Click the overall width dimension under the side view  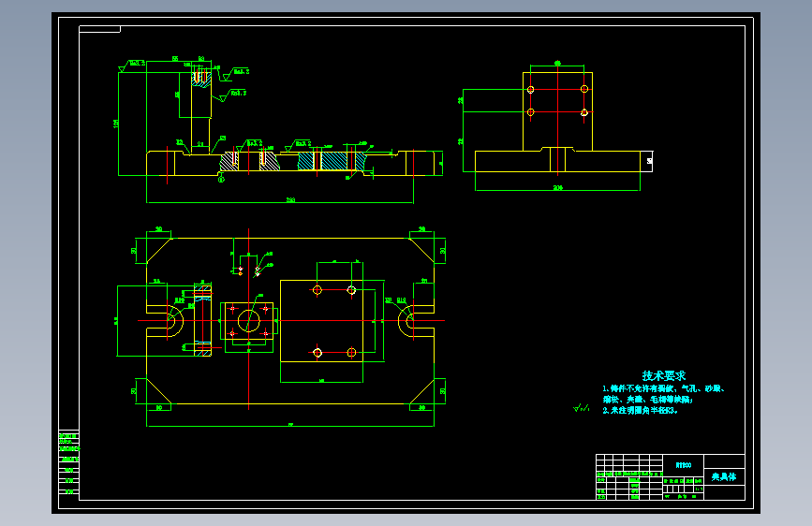558,188
